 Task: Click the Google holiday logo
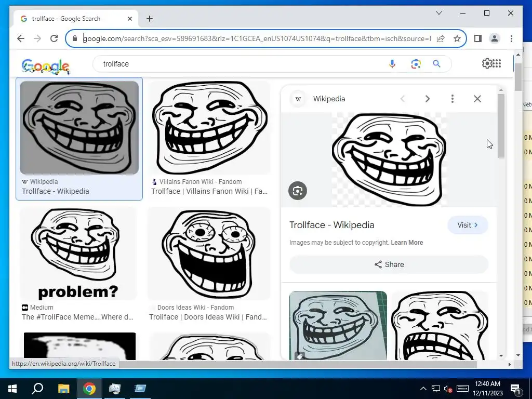coord(46,66)
